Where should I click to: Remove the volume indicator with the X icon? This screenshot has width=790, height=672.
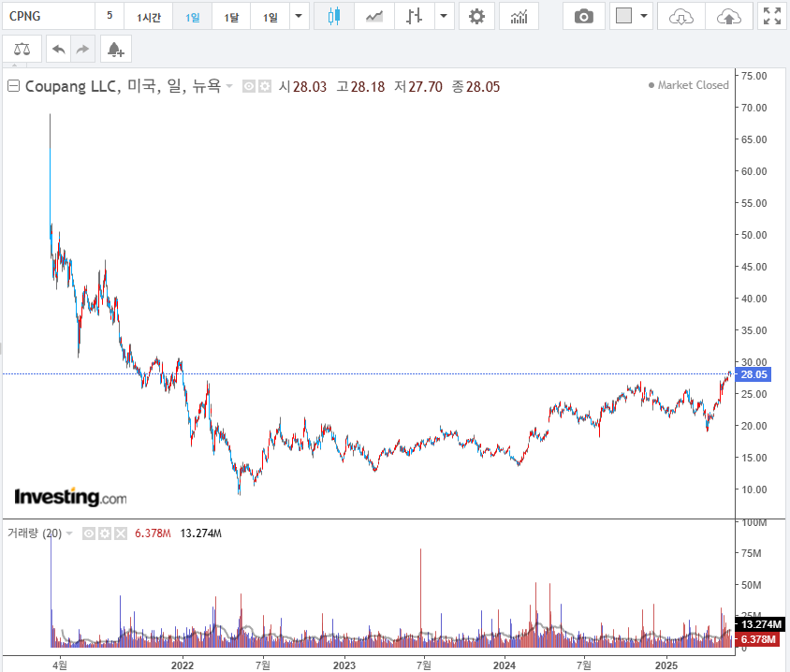tap(121, 533)
